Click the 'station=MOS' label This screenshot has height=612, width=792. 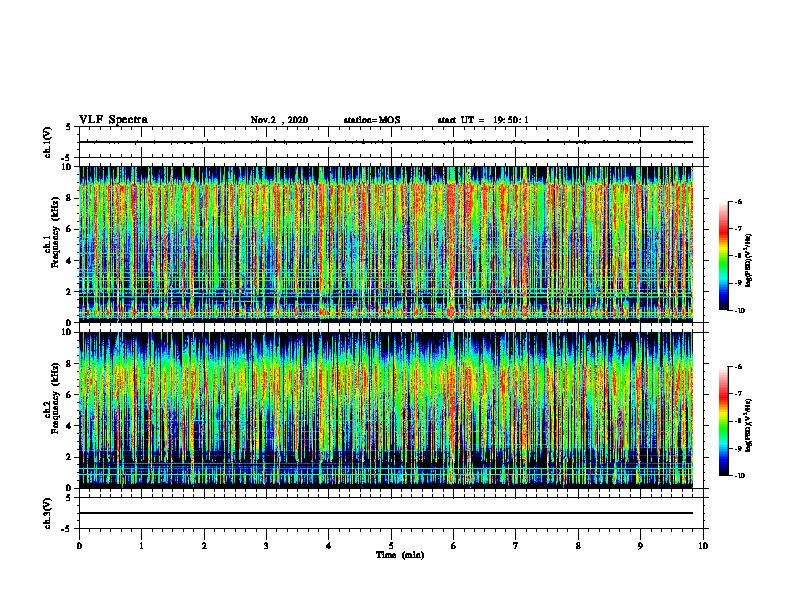coord(372,120)
